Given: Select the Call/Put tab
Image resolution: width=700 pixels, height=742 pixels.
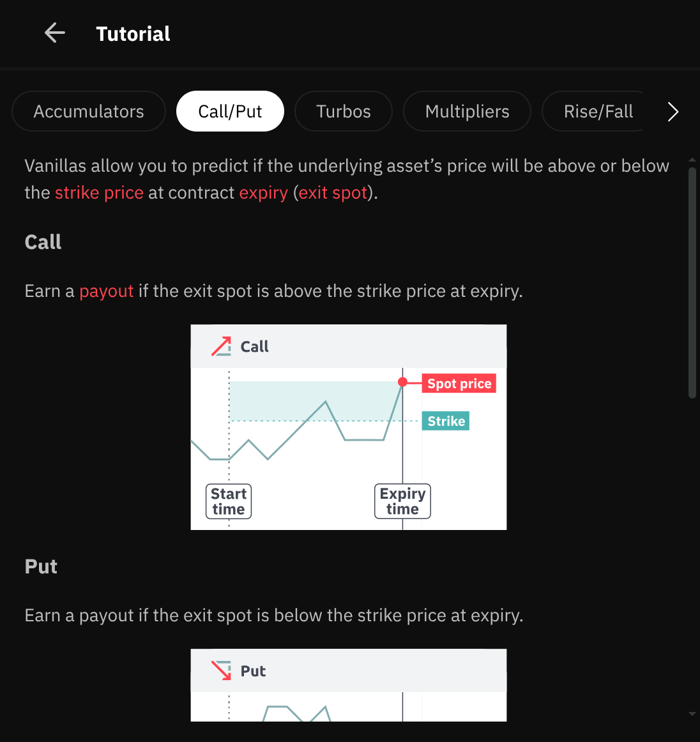Looking at the screenshot, I should (x=230, y=112).
